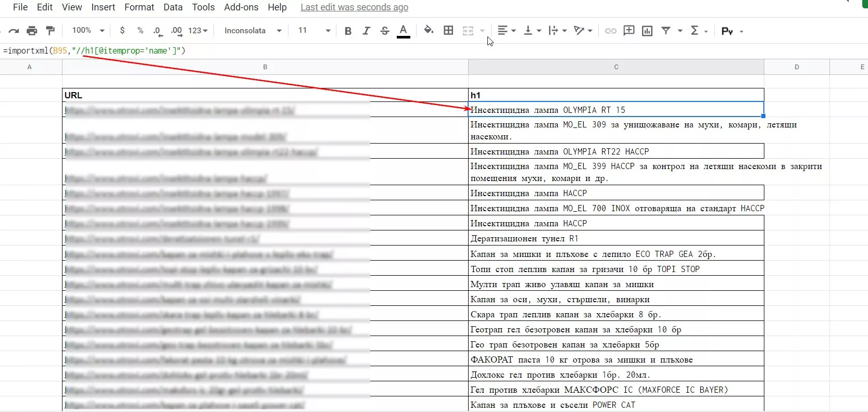The image size is (868, 412).
Task: Open font size 11 dropdown
Action: pos(314,31)
